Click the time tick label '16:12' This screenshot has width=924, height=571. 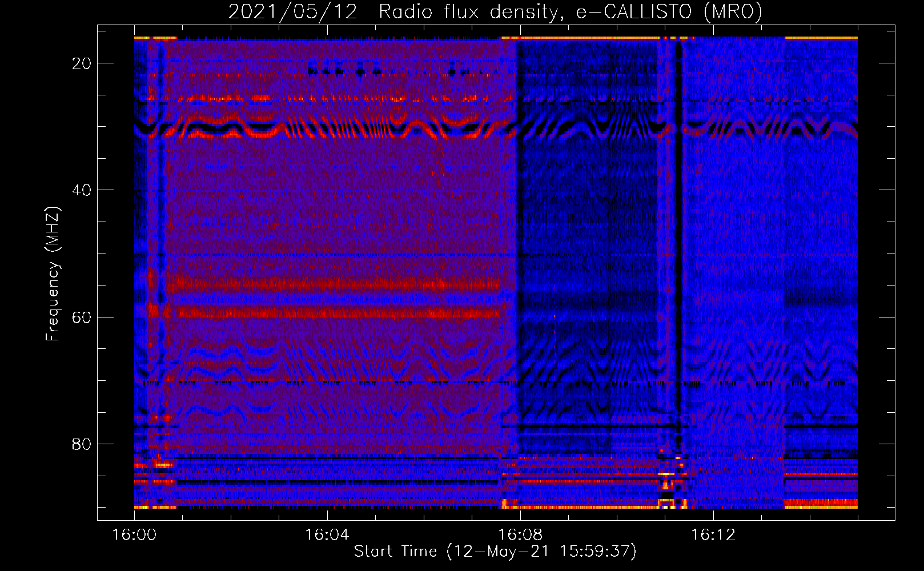click(713, 534)
